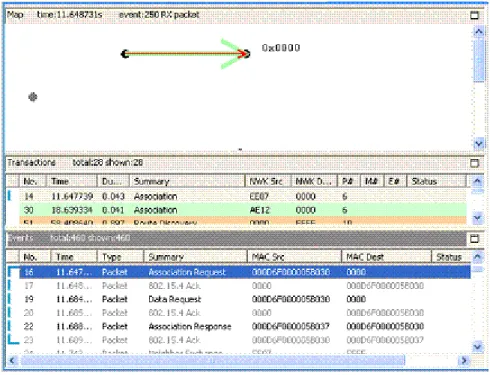Click Map panel scroll up arrow

[x=479, y=32]
